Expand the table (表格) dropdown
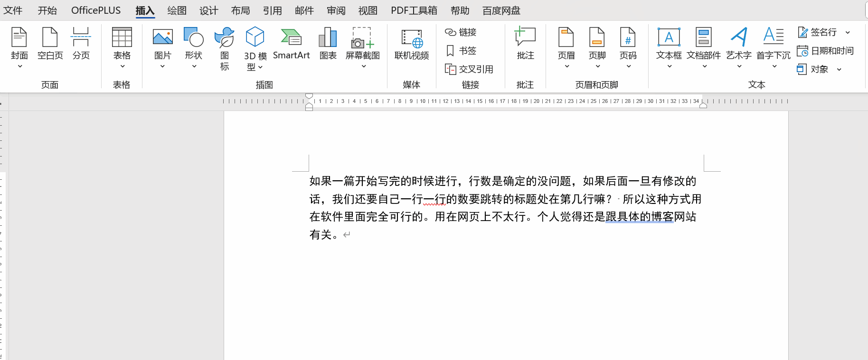Image resolution: width=868 pixels, height=360 pixels. coord(122,66)
